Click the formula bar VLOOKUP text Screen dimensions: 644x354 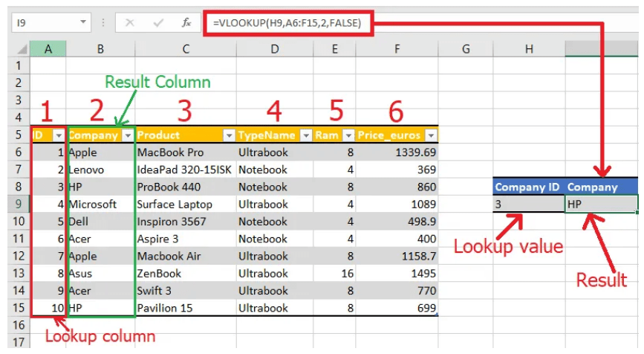pos(287,23)
